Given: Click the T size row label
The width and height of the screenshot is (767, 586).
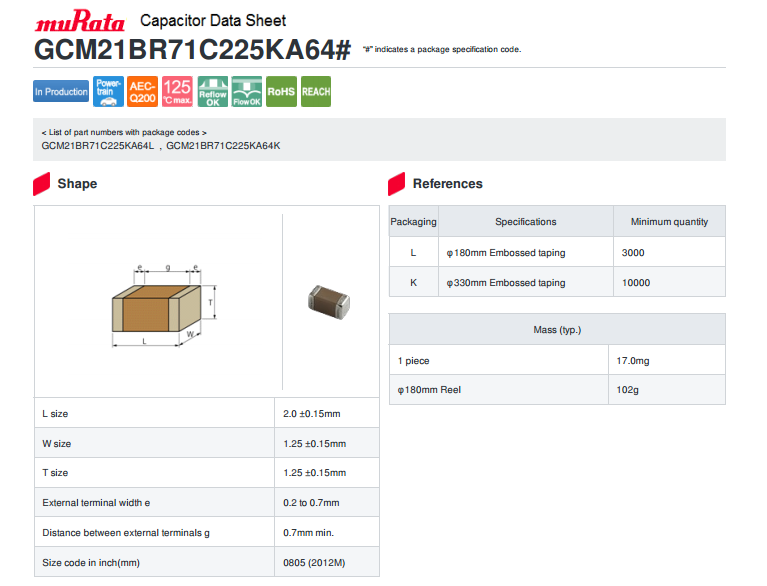Looking at the screenshot, I should pos(55,473).
